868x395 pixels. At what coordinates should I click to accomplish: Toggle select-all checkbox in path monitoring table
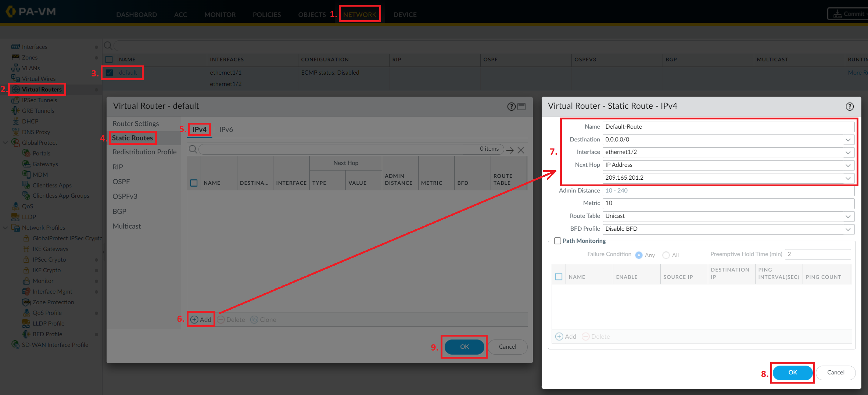[559, 277]
